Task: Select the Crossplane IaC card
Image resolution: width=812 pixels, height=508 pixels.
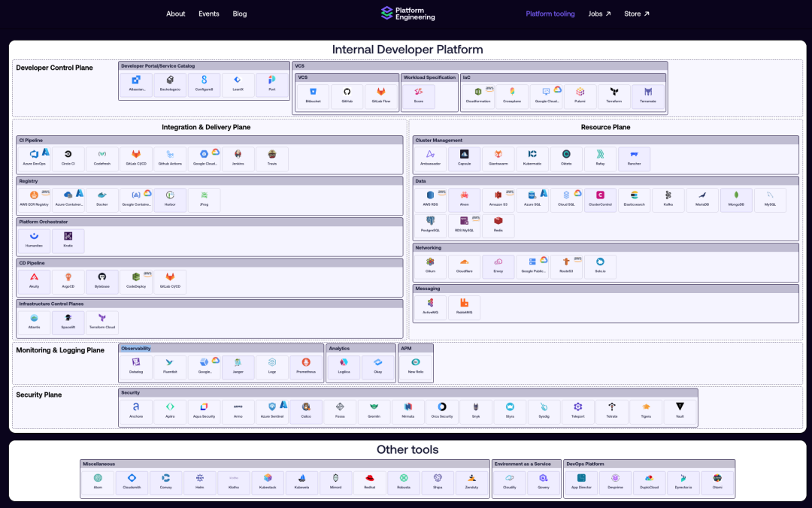Action: [512, 95]
